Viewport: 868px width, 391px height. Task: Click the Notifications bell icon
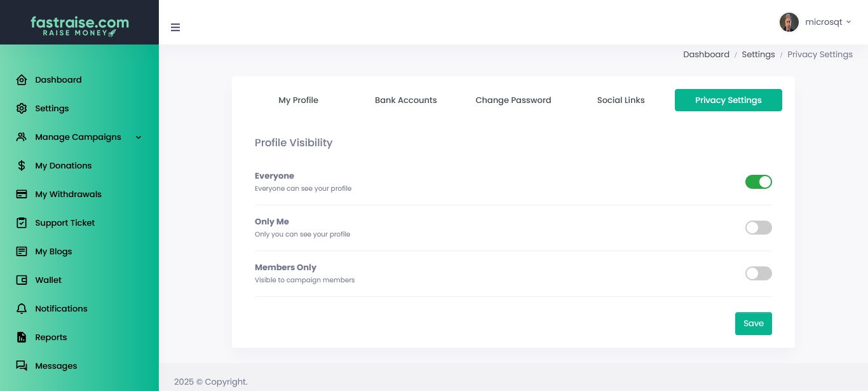tap(22, 309)
